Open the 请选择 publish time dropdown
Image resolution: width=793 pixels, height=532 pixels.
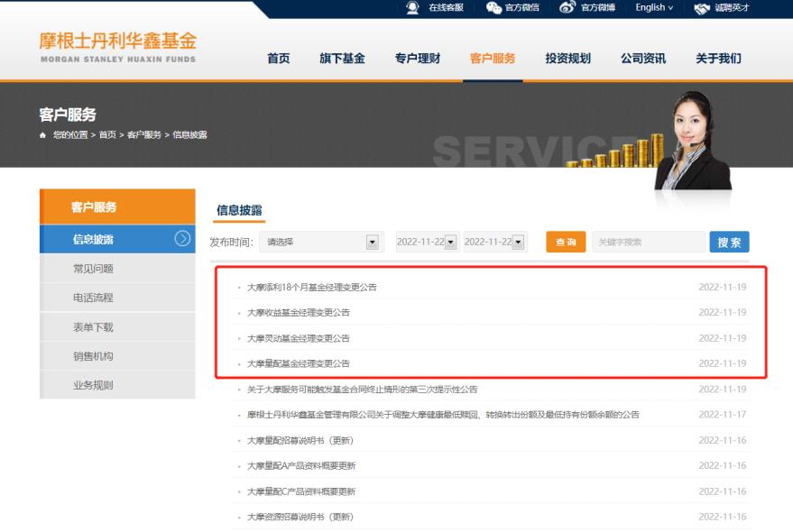pyautogui.click(x=372, y=242)
